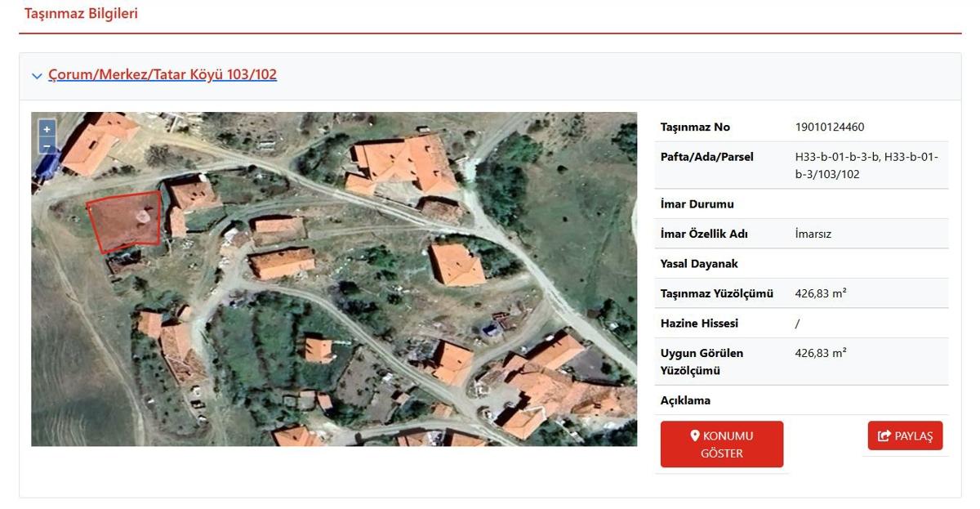Click the Uygun Görülen Yüzölçümü label
This screenshot has height=509, width=980.
(702, 362)
